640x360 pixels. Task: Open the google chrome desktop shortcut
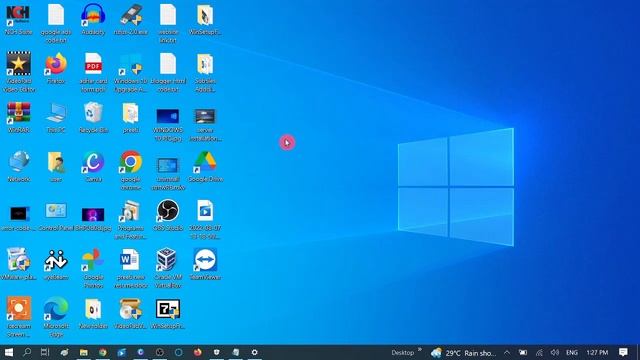[x=131, y=171]
